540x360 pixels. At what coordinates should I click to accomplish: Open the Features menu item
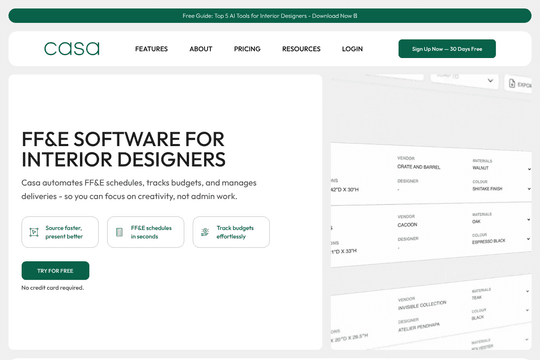coord(151,49)
